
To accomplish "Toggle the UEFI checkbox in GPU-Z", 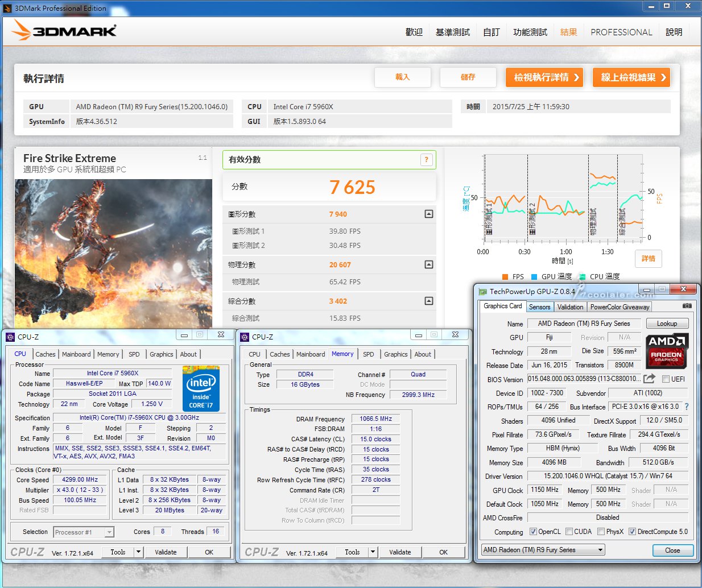I will click(666, 379).
